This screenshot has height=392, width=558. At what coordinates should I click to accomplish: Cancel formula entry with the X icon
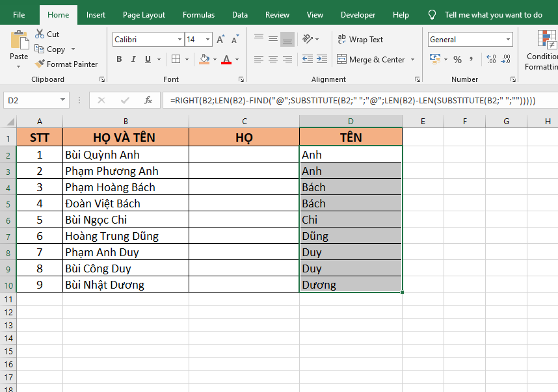pos(101,100)
